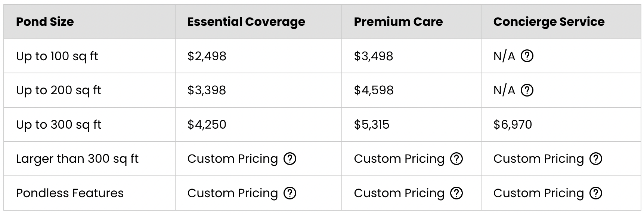Open help icon for Essential Coverage larger than 300 sq ft
Image resolution: width=644 pixels, height=214 pixels.
click(x=290, y=159)
